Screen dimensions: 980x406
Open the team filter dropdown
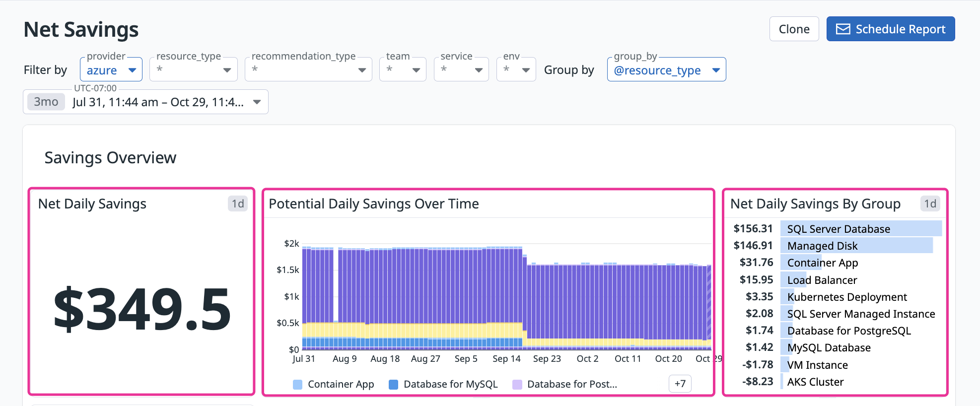(x=403, y=70)
